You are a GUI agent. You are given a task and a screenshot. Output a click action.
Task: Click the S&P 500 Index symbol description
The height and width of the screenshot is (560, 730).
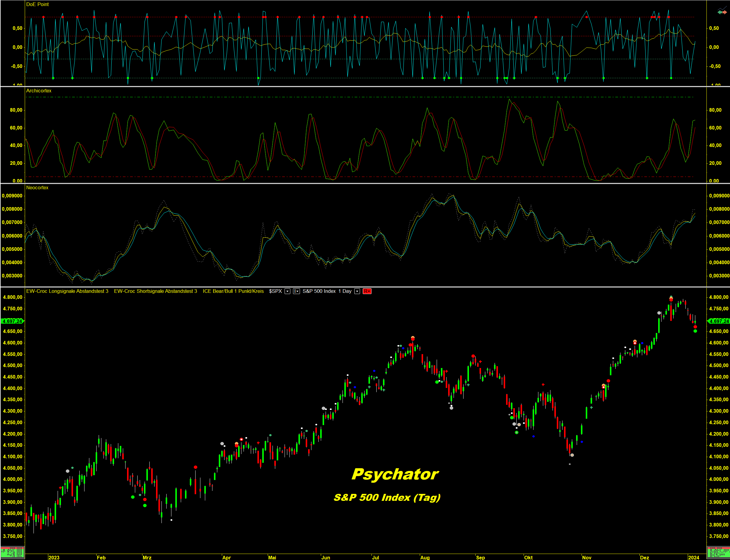coord(319,291)
